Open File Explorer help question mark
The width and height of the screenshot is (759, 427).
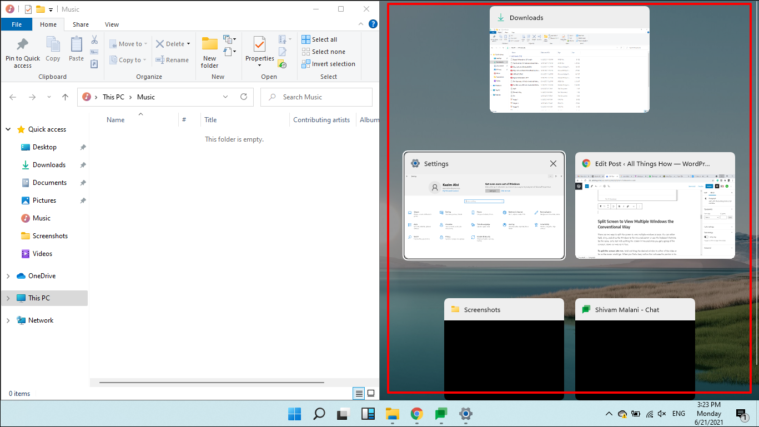pos(373,24)
